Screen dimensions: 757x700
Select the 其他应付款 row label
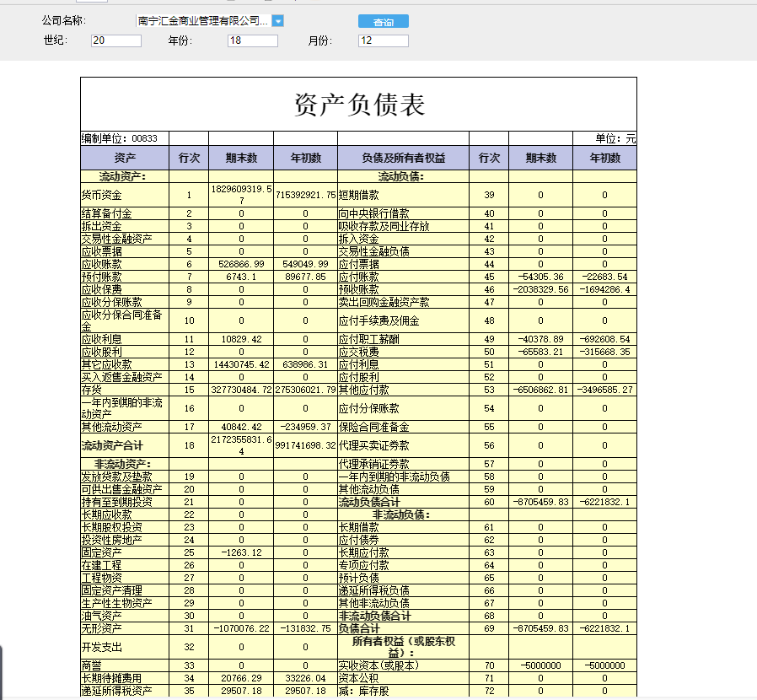(363, 390)
